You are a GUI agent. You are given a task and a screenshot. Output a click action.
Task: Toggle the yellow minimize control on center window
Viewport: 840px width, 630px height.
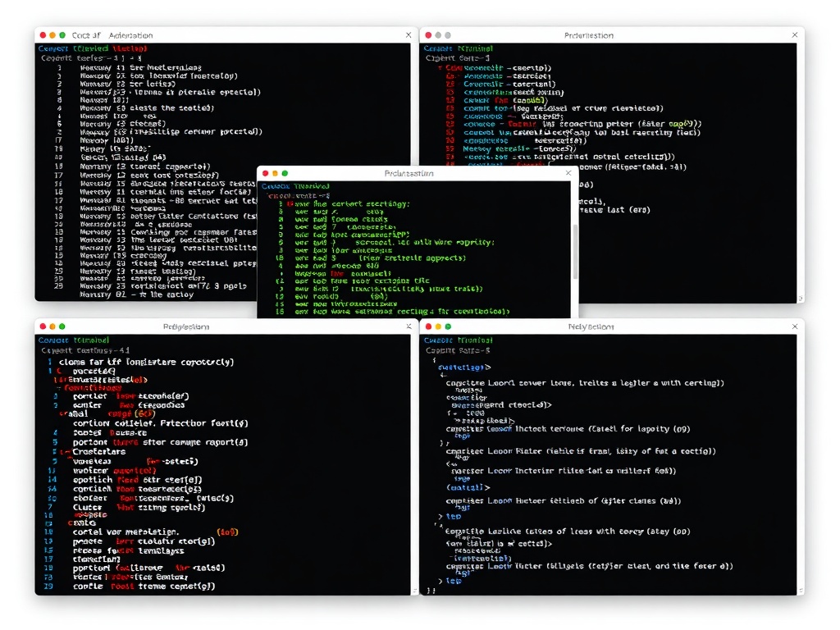[x=274, y=173]
